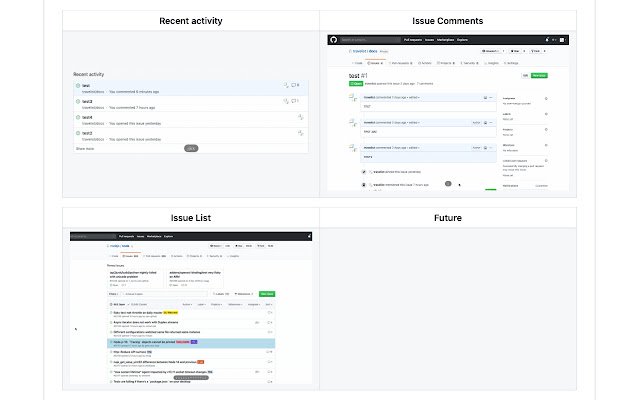Open the Issue List screenshot image
640x400 pixels.
click(x=191, y=308)
